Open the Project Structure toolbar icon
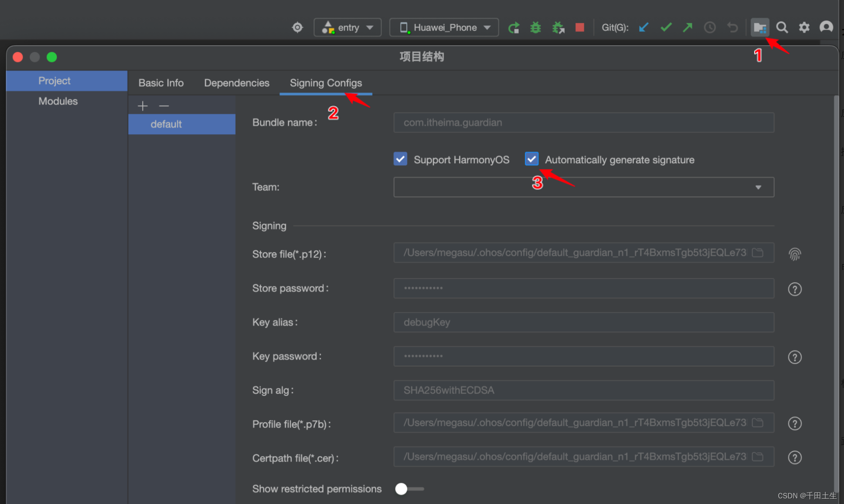This screenshot has width=844, height=504. click(x=759, y=28)
